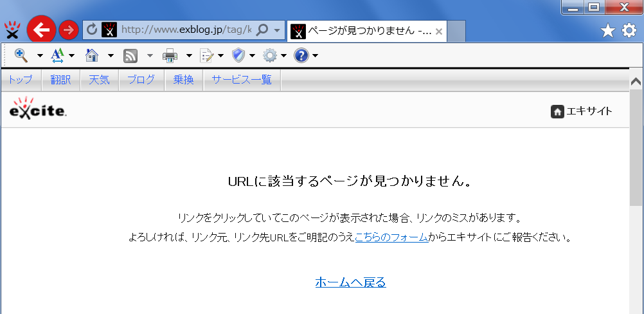This screenshot has height=314, width=644.
Task: Open the favorites star icon
Action: [607, 30]
